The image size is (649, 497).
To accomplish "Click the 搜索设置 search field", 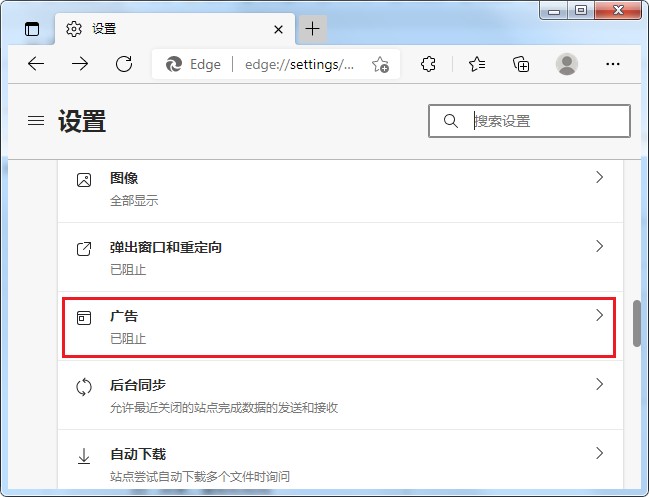I will coord(540,121).
